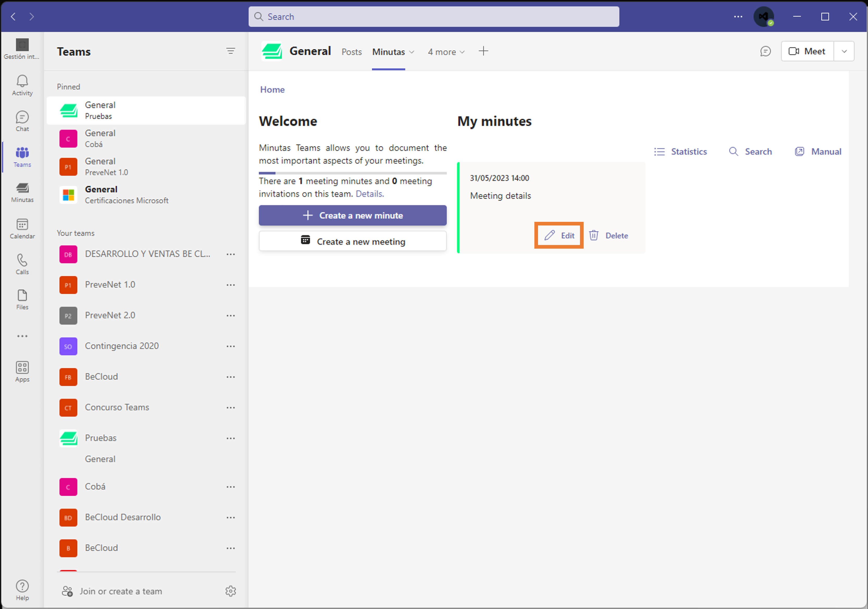Show more apps ellipsis in left rail
The width and height of the screenshot is (868, 609).
[22, 336]
